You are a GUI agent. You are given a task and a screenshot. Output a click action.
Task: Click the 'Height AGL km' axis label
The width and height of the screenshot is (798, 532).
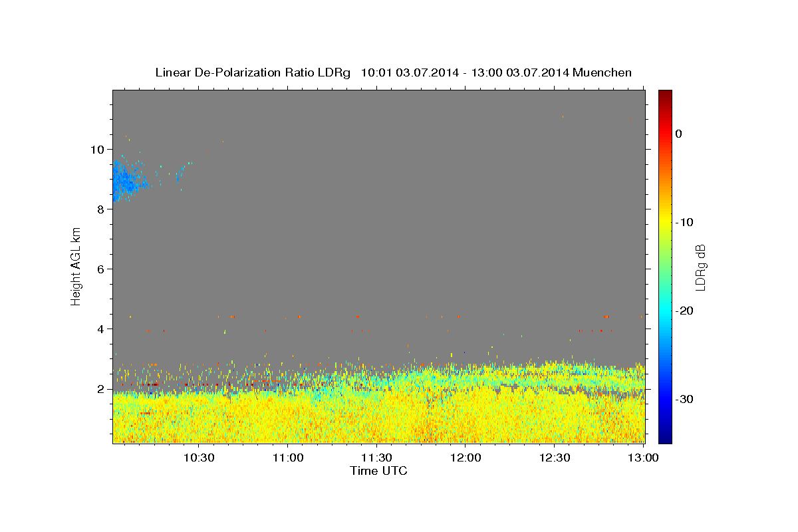[76, 266]
